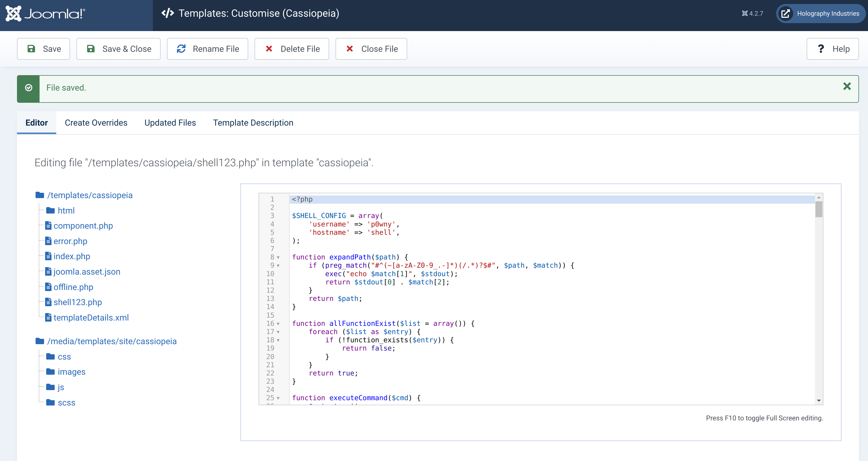Collapse the /templates/cassiopeia folder

90,195
